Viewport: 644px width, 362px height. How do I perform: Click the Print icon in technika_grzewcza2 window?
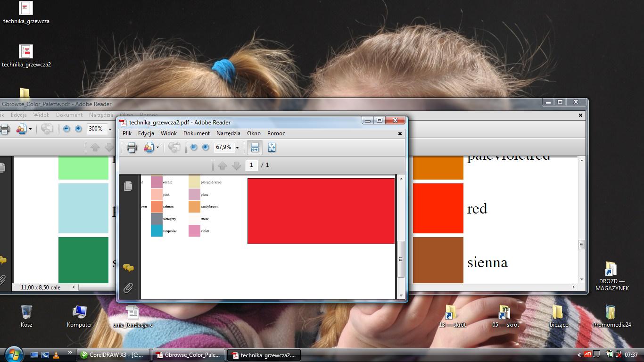coord(132,148)
